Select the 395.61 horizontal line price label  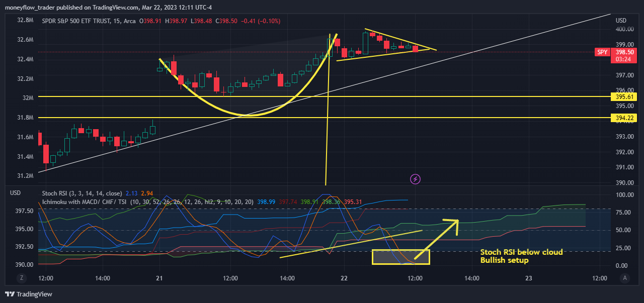pyautogui.click(x=623, y=96)
